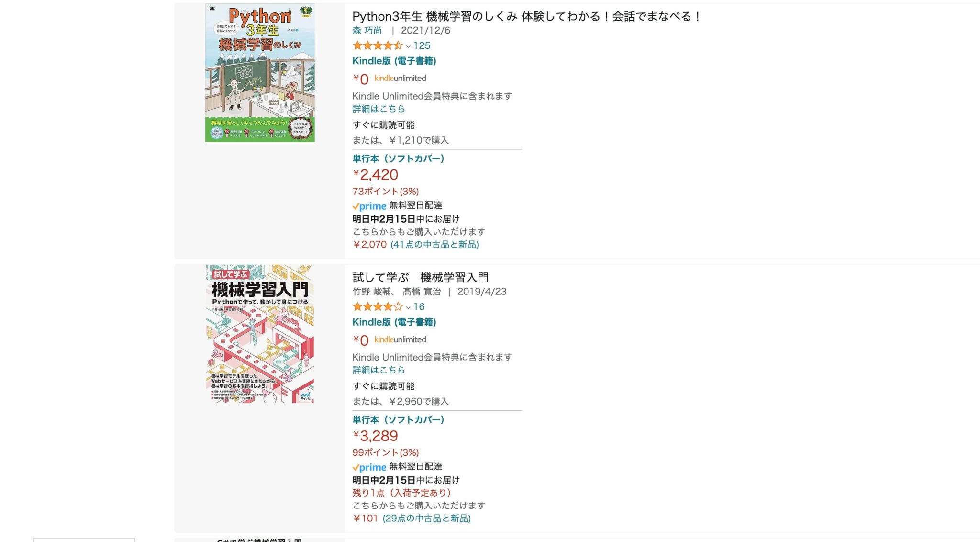Click the Prime badge on the Python3年生 listing
This screenshot has width=980, height=542.
369,206
